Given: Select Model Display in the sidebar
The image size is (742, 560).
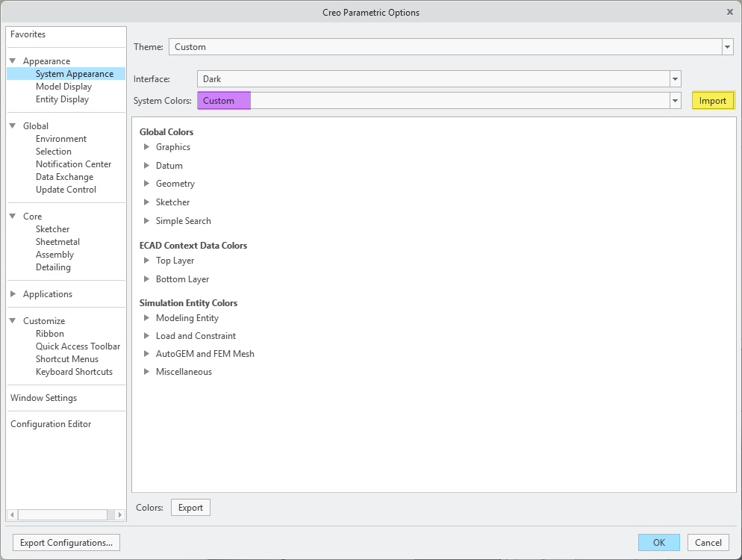Looking at the screenshot, I should [60, 87].
